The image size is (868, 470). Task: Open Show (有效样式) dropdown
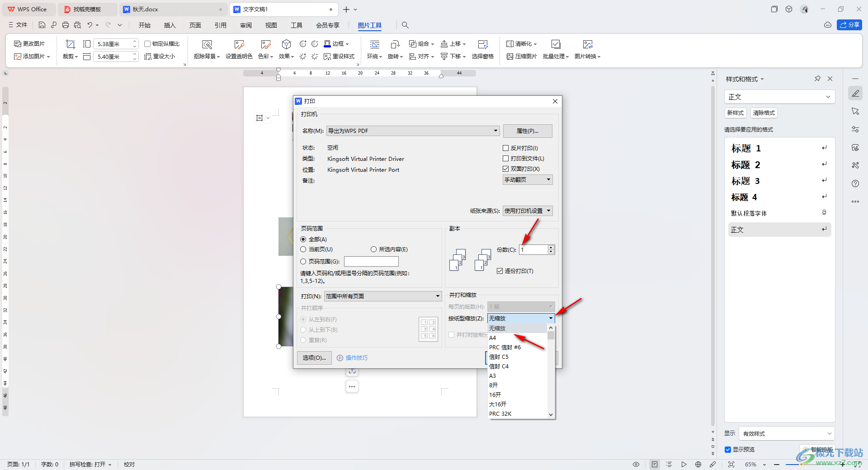(x=787, y=433)
